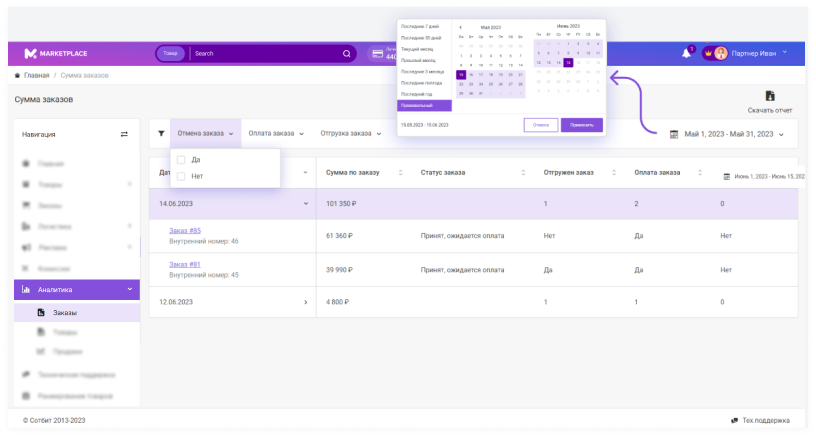Select the "Аналитика" sidebar section
This screenshot has width=816, height=438.
pyautogui.click(x=75, y=290)
